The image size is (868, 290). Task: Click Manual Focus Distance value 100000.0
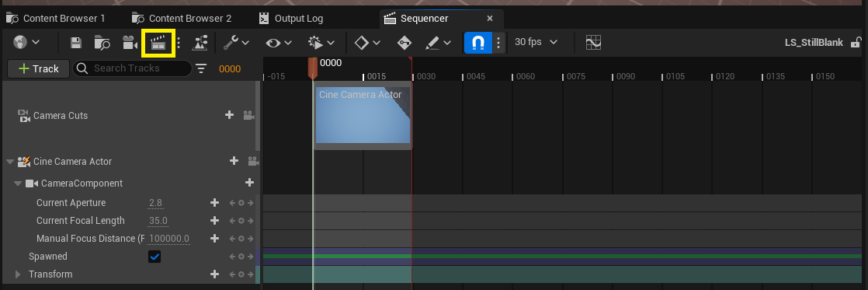169,239
